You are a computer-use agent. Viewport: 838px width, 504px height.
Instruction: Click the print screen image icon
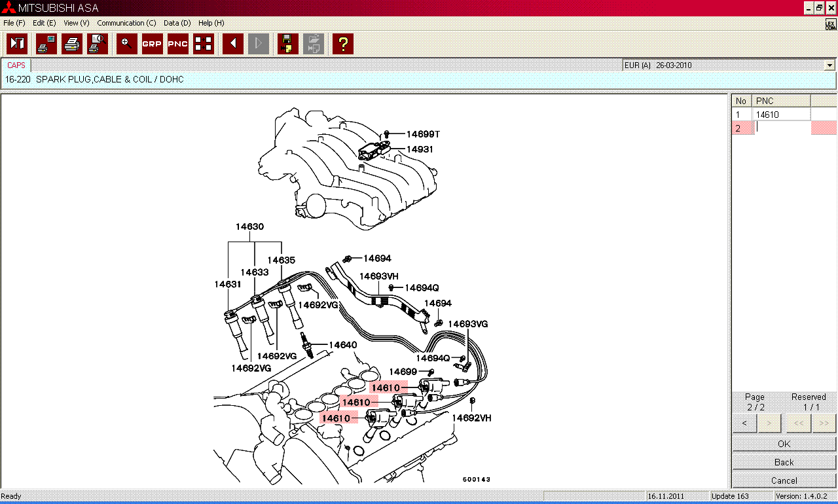pyautogui.click(x=46, y=44)
